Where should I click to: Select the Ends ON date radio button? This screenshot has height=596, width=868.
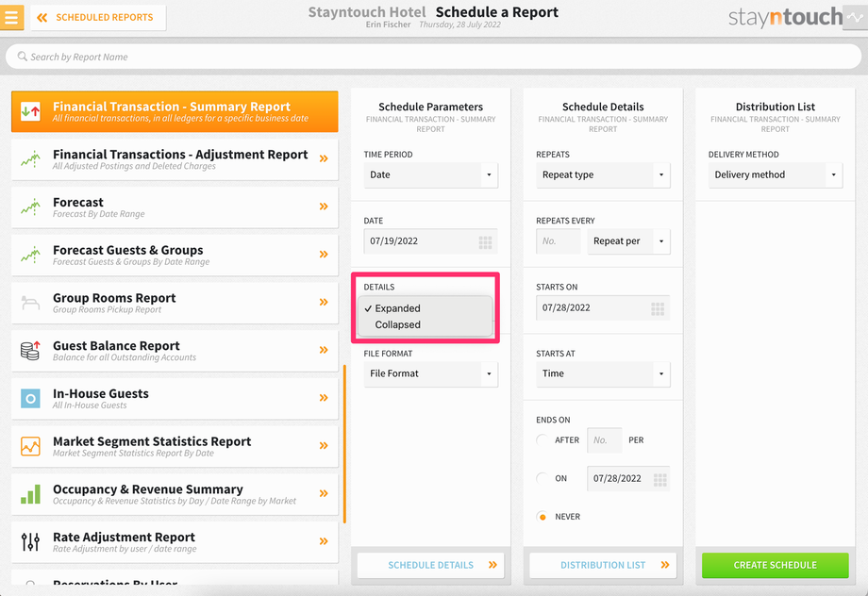[x=542, y=479]
